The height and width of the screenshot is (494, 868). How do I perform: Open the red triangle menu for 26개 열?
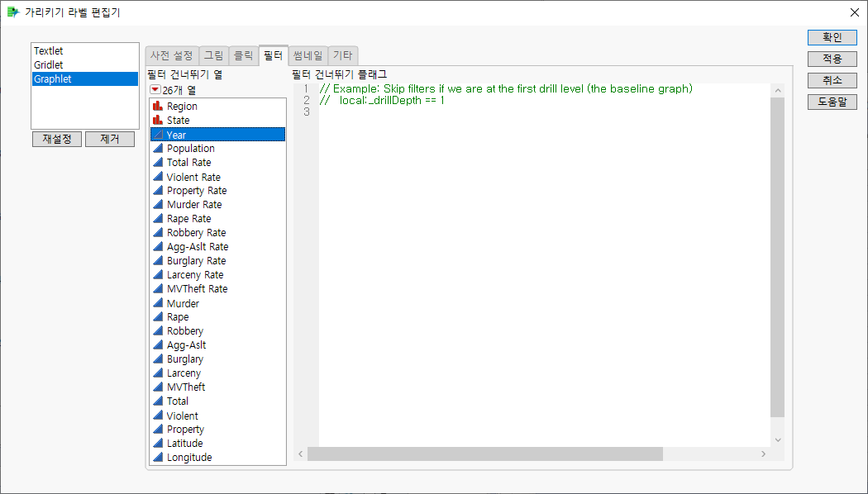click(x=155, y=89)
